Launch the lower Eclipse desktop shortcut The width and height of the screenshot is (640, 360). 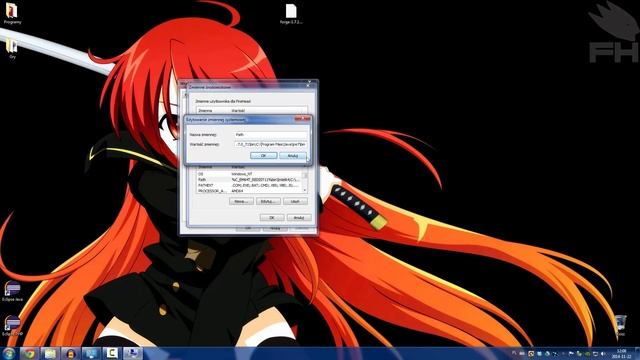[x=12, y=325]
